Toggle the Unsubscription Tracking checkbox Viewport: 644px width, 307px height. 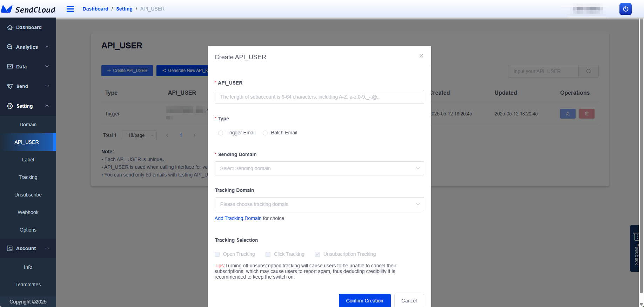[x=317, y=254]
